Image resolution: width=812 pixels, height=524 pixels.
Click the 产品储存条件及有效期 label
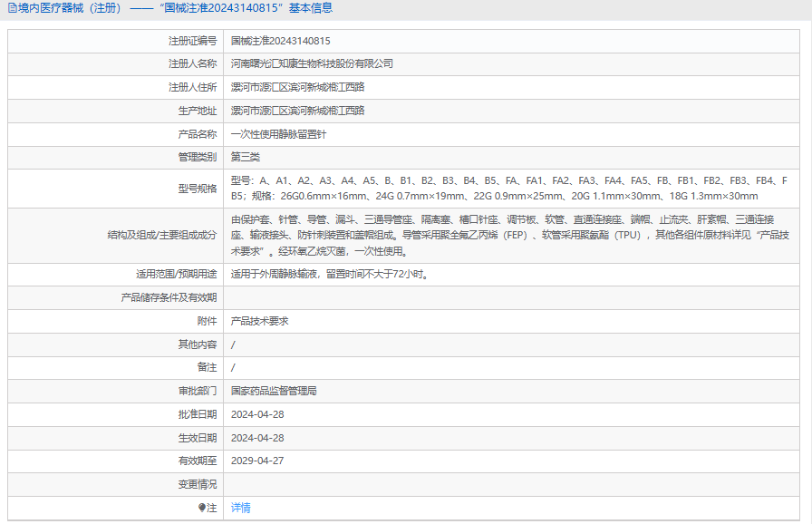click(x=169, y=297)
